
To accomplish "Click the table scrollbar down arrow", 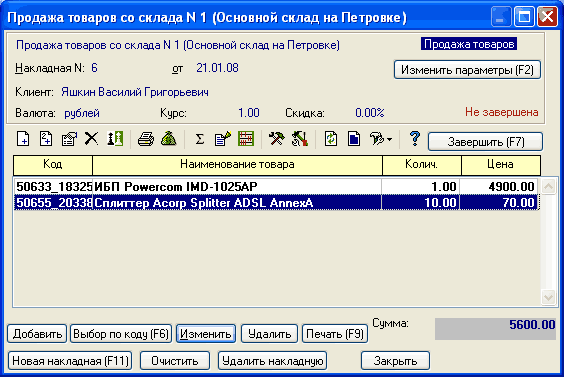I will tap(548, 298).
